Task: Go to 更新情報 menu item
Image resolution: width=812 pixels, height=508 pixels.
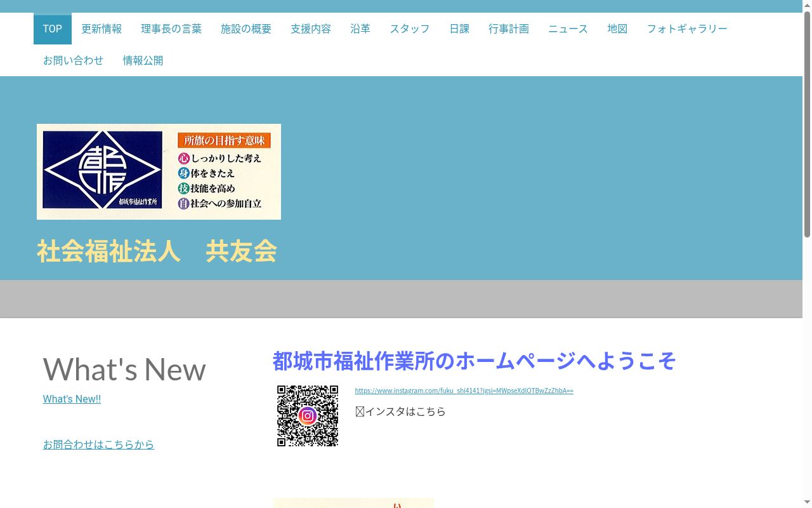Action: [x=101, y=29]
